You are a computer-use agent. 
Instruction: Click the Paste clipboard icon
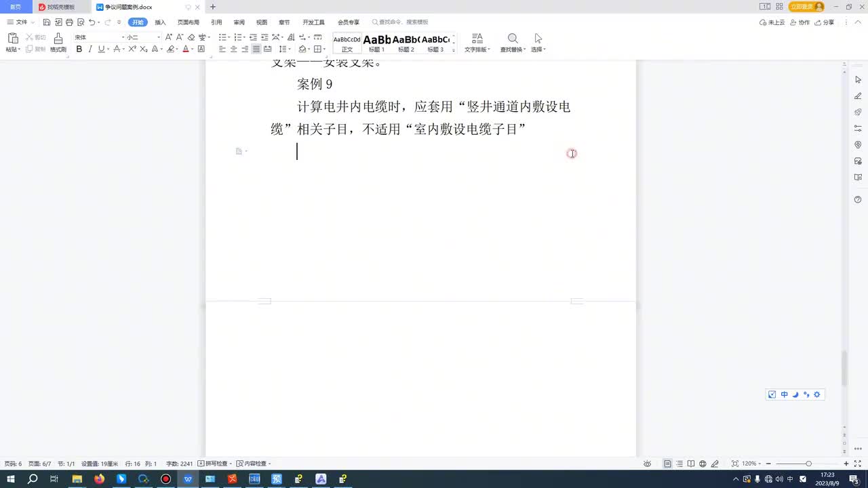point(12,39)
